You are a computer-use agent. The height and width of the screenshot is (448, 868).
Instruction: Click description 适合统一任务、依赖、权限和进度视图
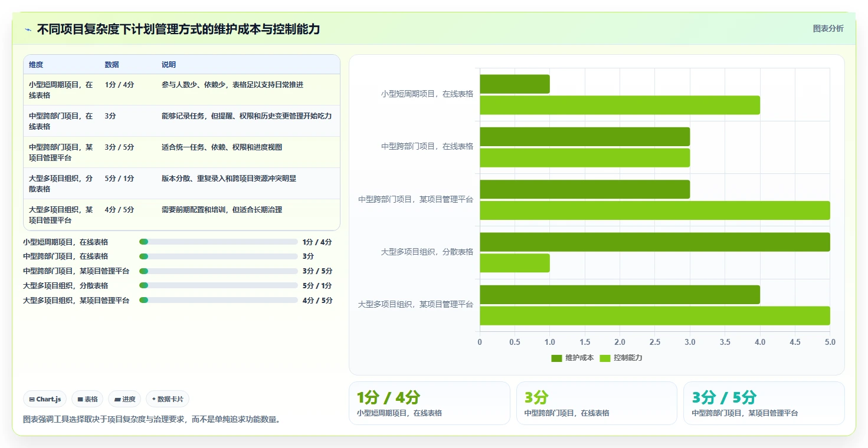coord(222,147)
